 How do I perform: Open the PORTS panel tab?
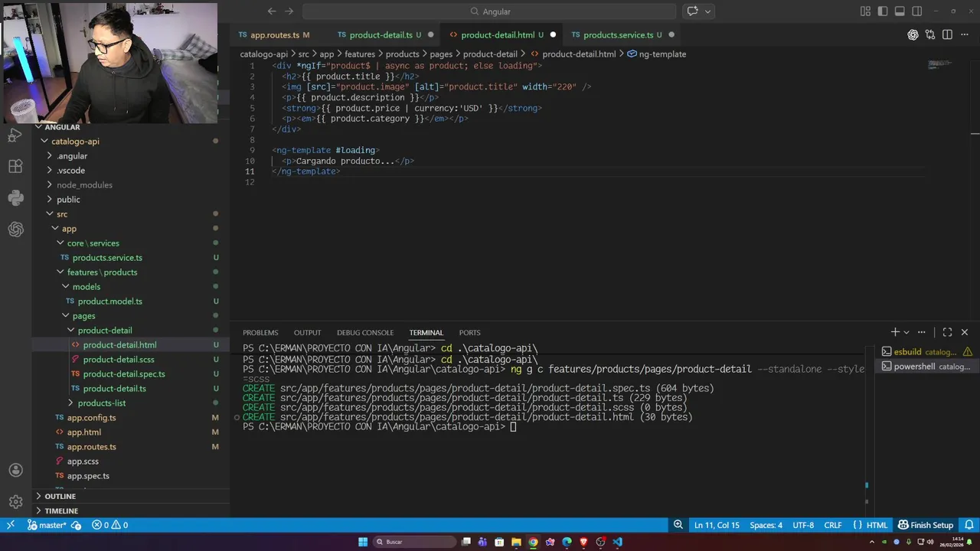(469, 332)
